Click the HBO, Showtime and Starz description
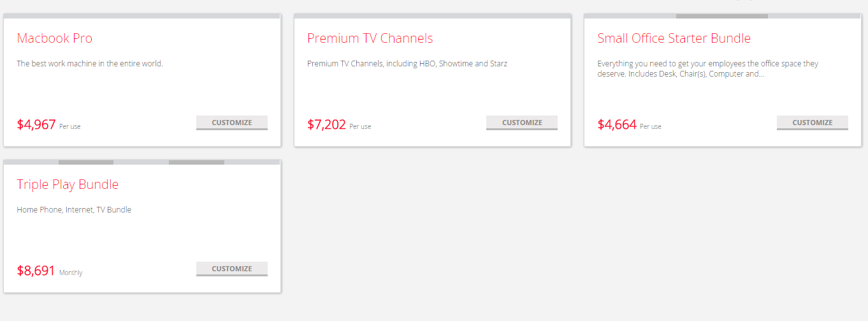Screen dimensions: 868x321 point(407,64)
